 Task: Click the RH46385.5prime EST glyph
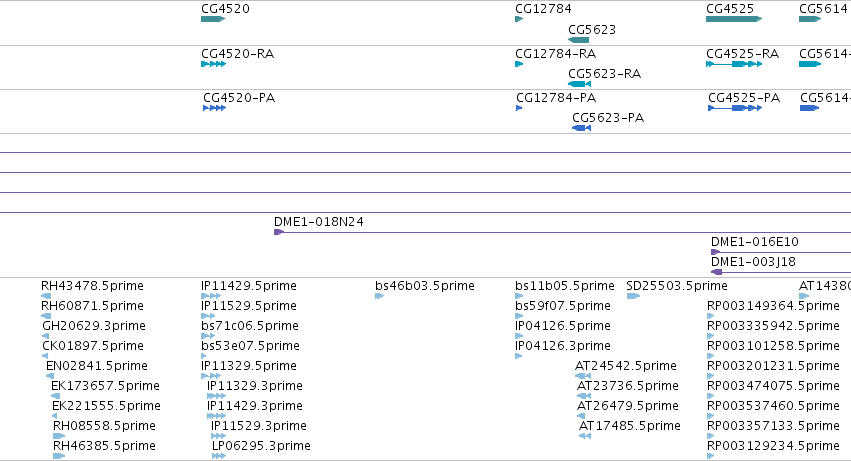tap(59, 456)
